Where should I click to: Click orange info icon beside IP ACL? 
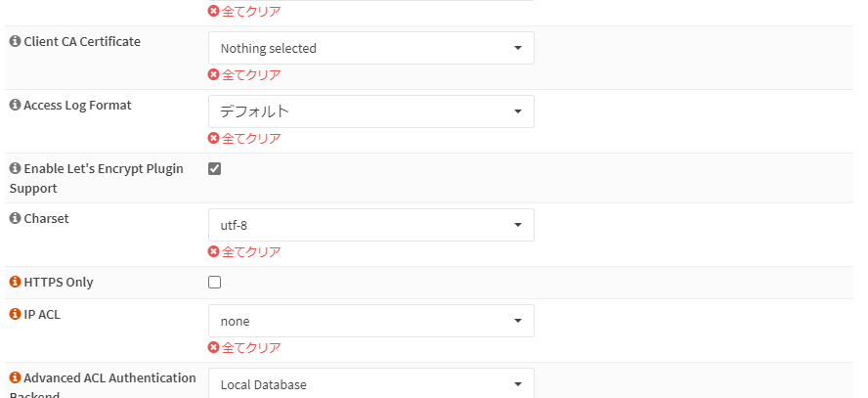tap(15, 315)
